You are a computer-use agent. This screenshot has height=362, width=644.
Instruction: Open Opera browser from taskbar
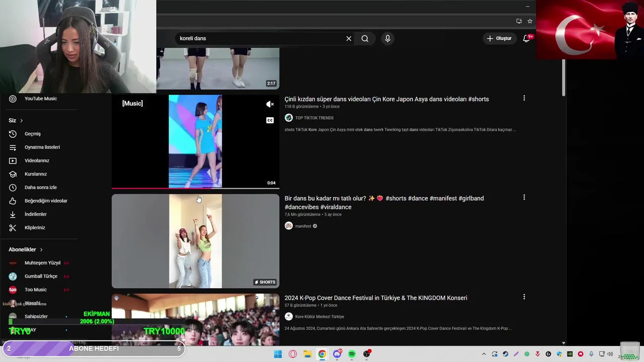tap(293, 354)
